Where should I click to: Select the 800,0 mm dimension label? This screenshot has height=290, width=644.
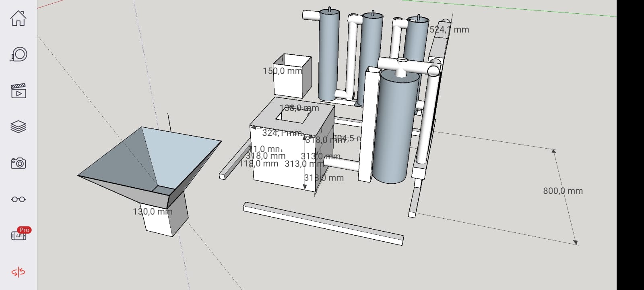[563, 191]
